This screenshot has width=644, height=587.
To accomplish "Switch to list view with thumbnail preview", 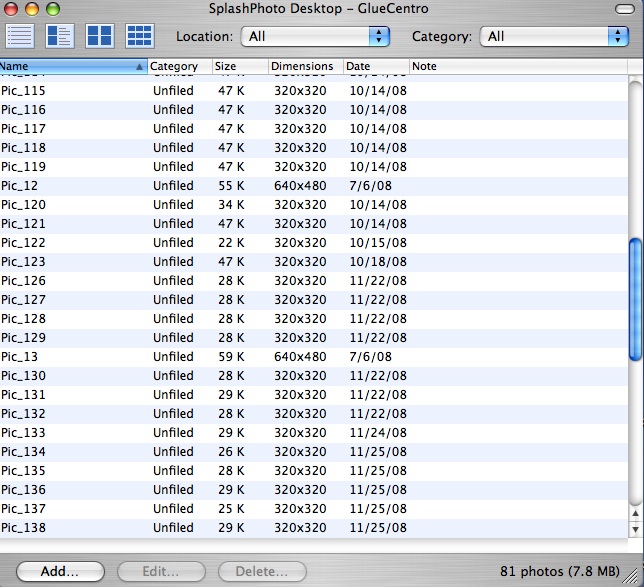I will 60,35.
